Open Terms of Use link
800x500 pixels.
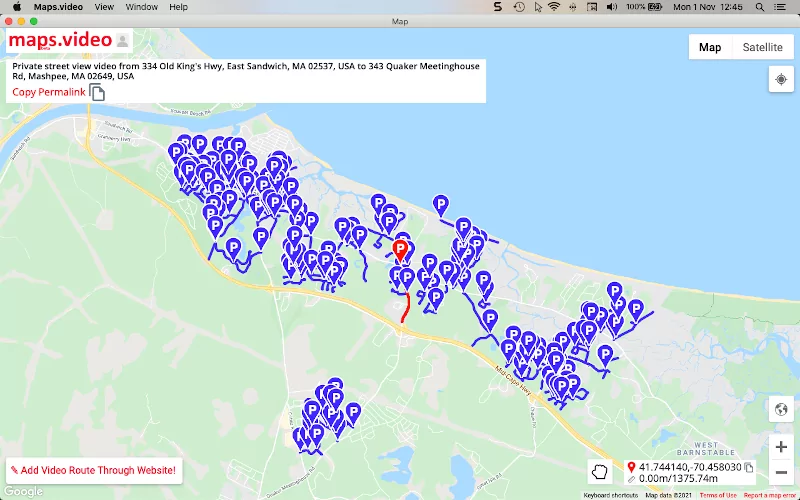click(718, 495)
